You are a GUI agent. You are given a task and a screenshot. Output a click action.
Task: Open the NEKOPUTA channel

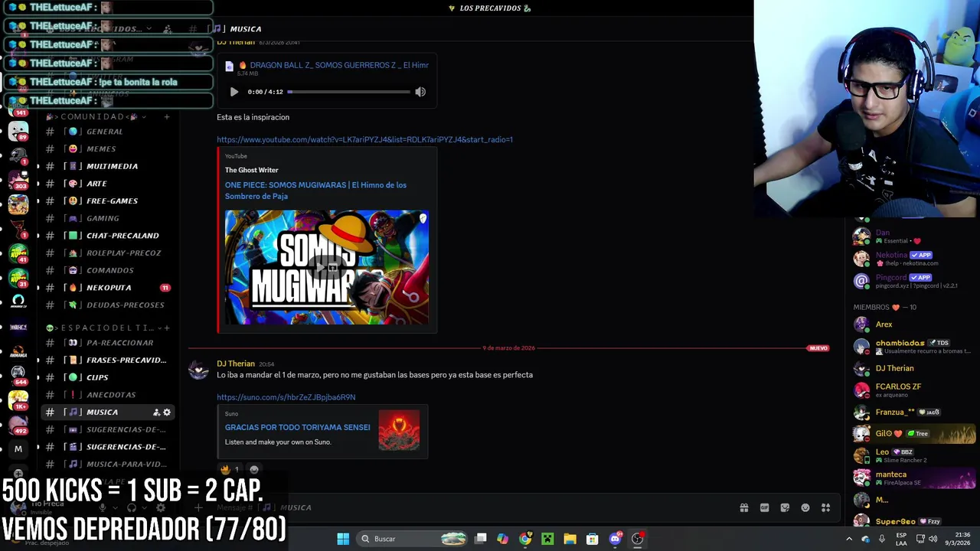point(107,288)
